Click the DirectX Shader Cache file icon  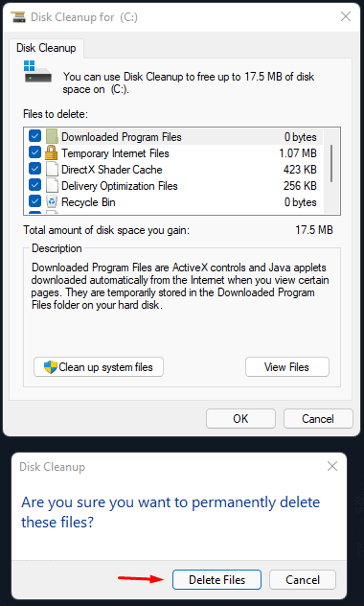tap(52, 170)
